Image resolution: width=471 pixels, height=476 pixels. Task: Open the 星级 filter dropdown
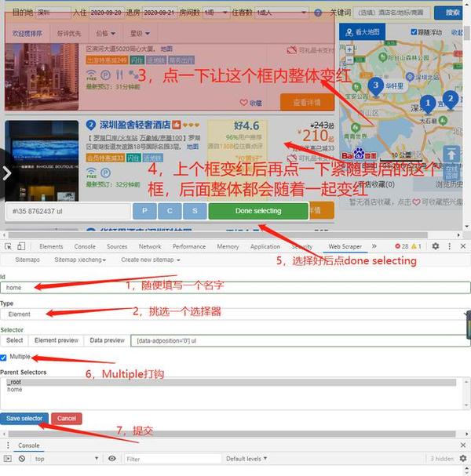[x=140, y=34]
